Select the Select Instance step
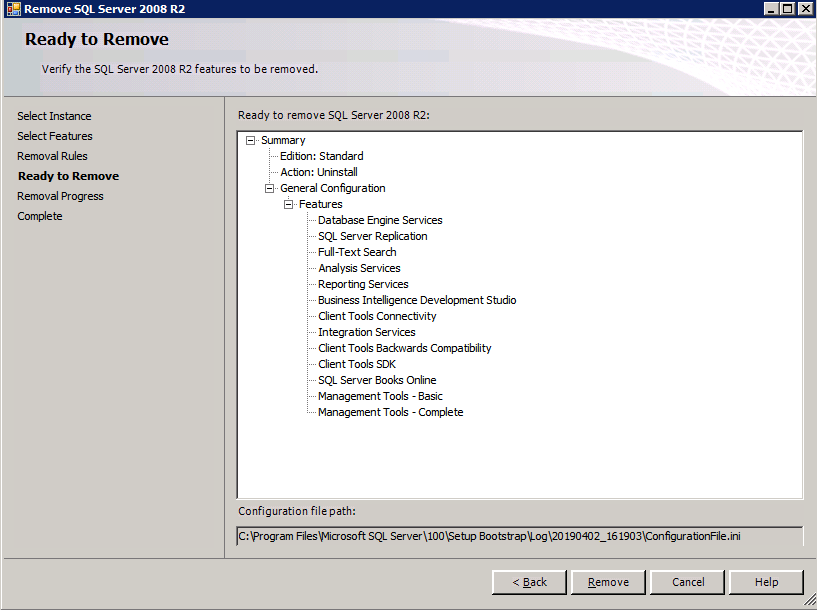The width and height of the screenshot is (817, 610). [x=54, y=116]
